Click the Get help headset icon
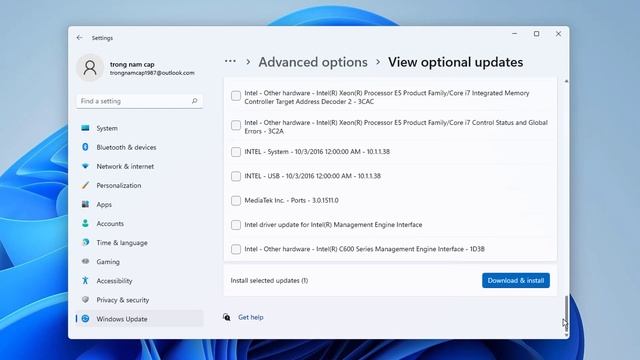This screenshot has height=360, width=640. tap(227, 317)
